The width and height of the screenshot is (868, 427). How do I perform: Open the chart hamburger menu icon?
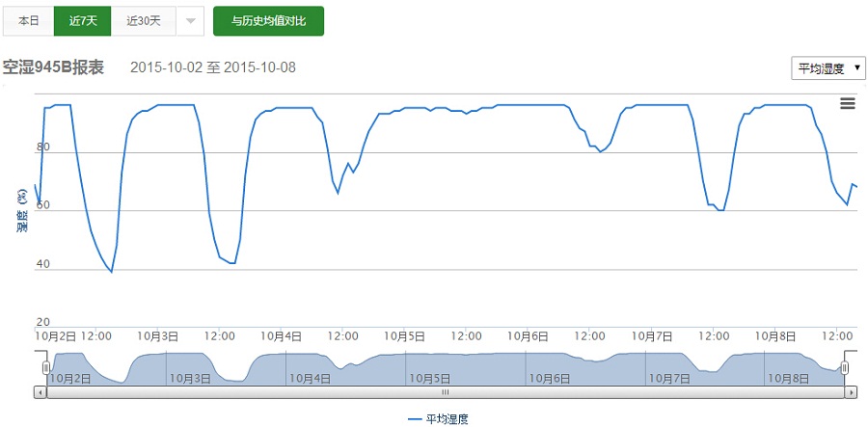[x=847, y=104]
